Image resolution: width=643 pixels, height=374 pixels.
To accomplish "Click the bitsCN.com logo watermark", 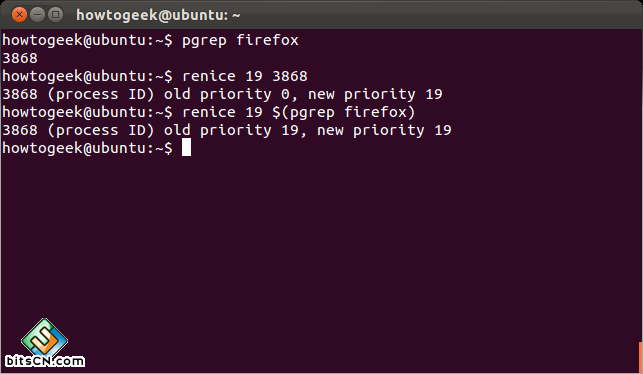I will pyautogui.click(x=45, y=343).
